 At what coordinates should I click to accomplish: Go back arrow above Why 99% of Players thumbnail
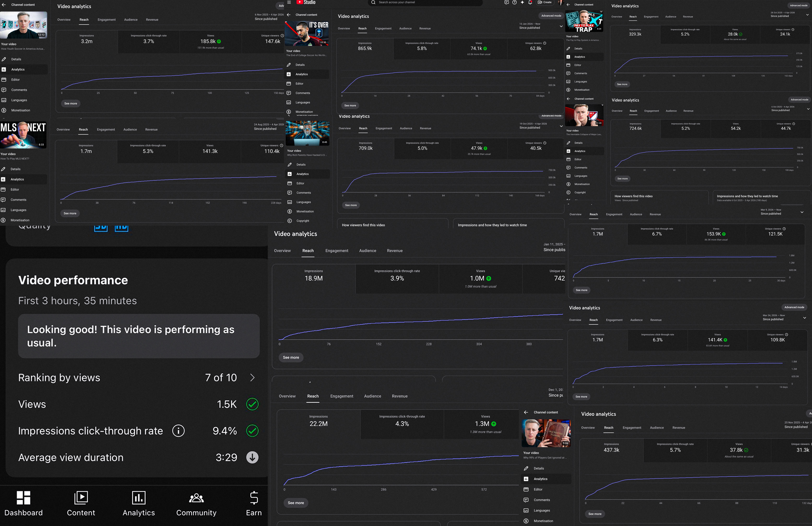[x=526, y=412]
